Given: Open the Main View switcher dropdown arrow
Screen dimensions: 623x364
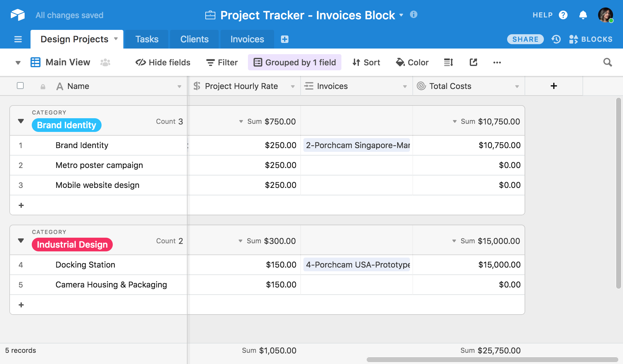Looking at the screenshot, I should click(x=18, y=63).
